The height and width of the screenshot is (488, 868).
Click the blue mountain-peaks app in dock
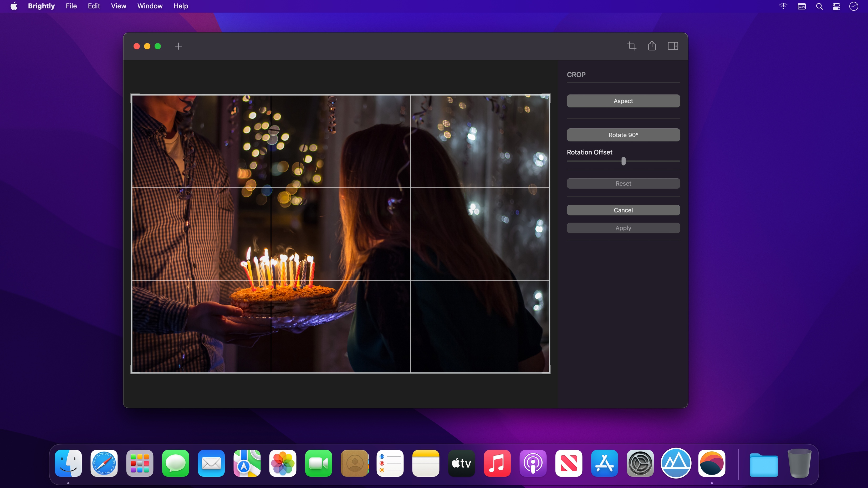click(x=676, y=463)
